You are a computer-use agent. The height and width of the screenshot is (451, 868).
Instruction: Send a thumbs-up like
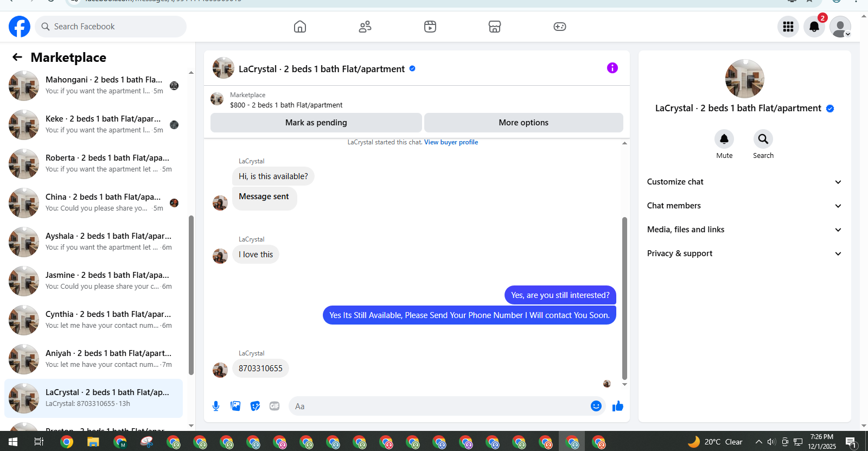click(x=618, y=406)
